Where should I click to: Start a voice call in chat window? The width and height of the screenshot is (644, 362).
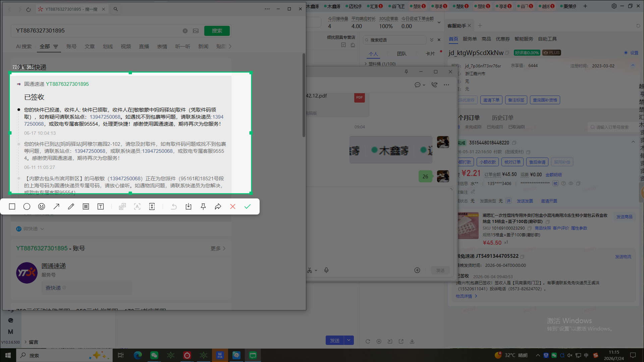[434, 85]
